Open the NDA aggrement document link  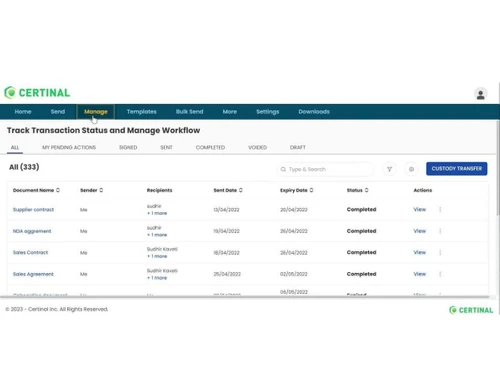(32, 231)
